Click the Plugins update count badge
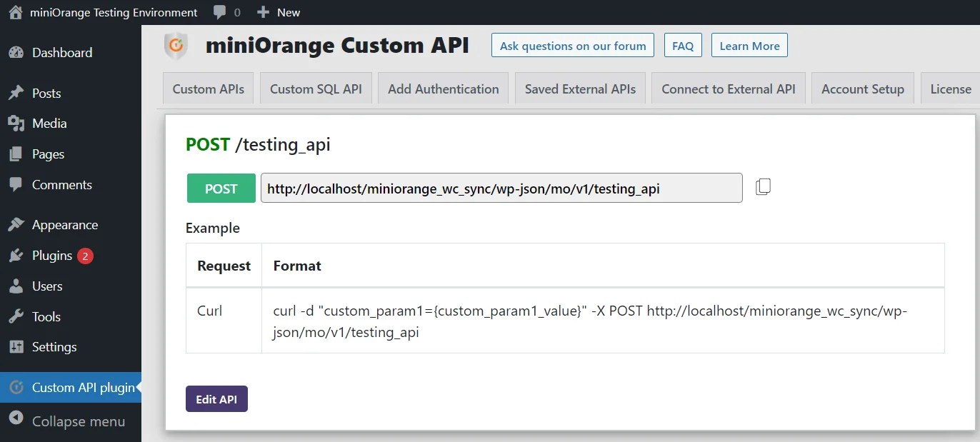980x442 pixels. pos(86,255)
